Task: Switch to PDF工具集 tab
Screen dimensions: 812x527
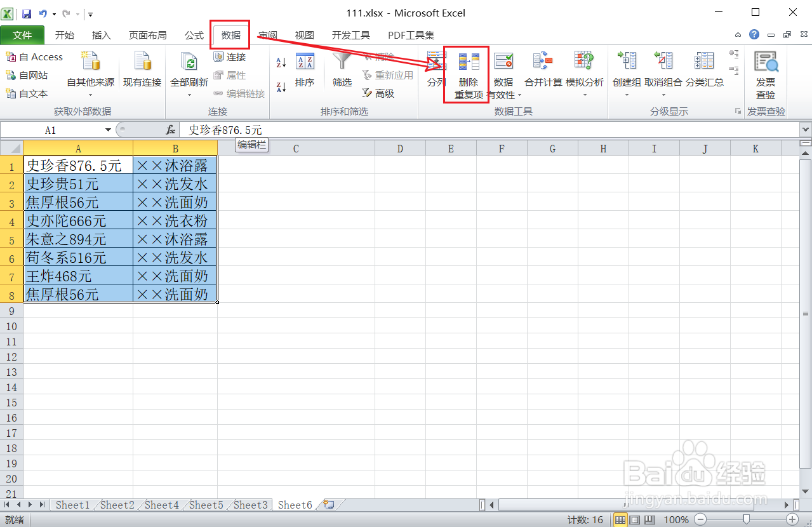Action: (x=411, y=36)
